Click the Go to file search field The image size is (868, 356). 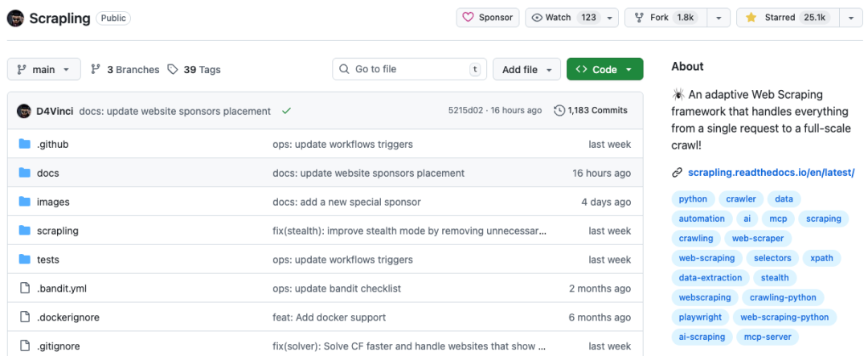[x=410, y=70]
